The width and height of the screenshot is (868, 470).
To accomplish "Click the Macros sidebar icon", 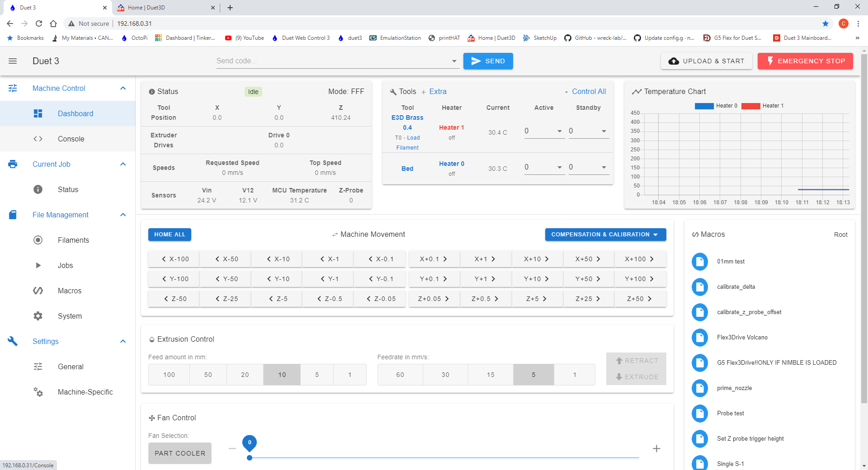I will 38,291.
